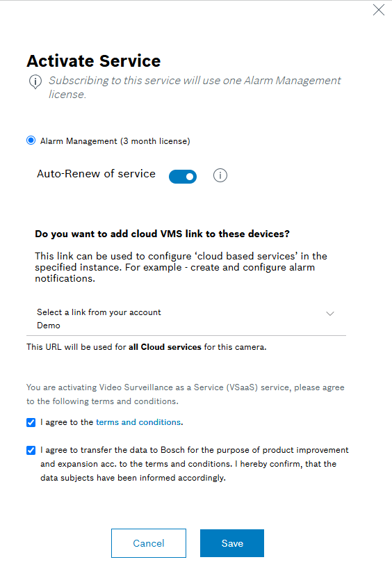
Task: Click the Demo selected link value
Action: click(49, 326)
